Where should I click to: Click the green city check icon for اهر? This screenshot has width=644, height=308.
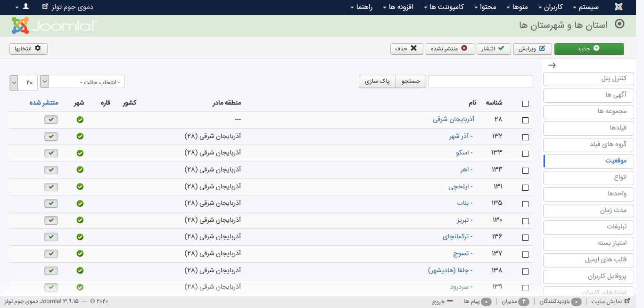point(80,170)
